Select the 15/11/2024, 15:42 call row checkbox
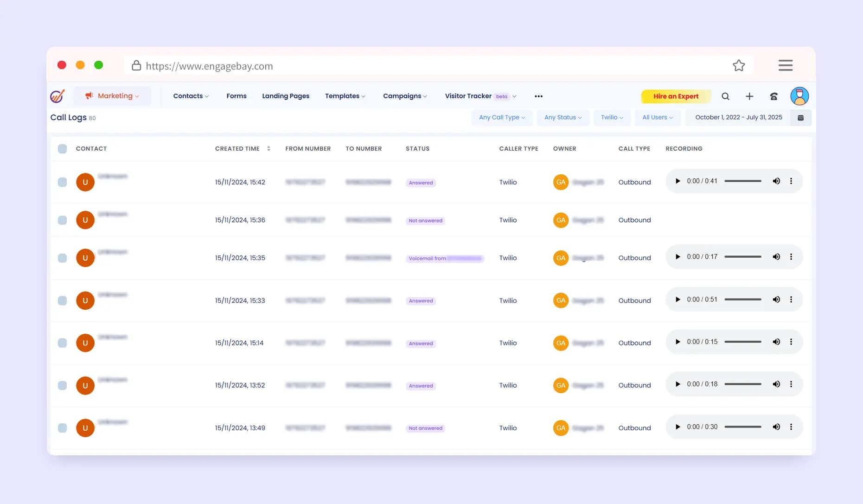This screenshot has width=863, height=504. 62,182
